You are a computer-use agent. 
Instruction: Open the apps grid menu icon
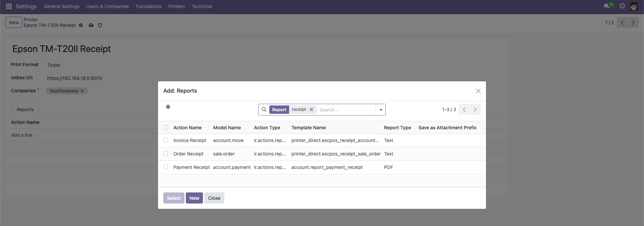pyautogui.click(x=9, y=6)
